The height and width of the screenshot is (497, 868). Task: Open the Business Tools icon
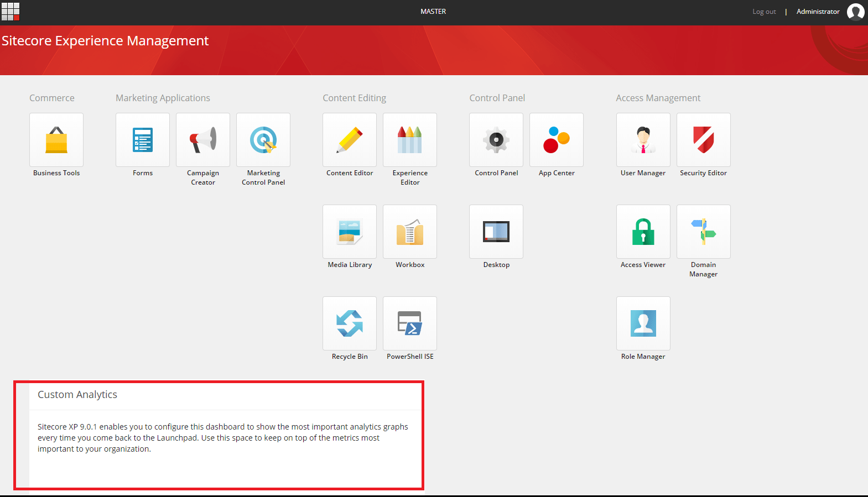pos(56,140)
